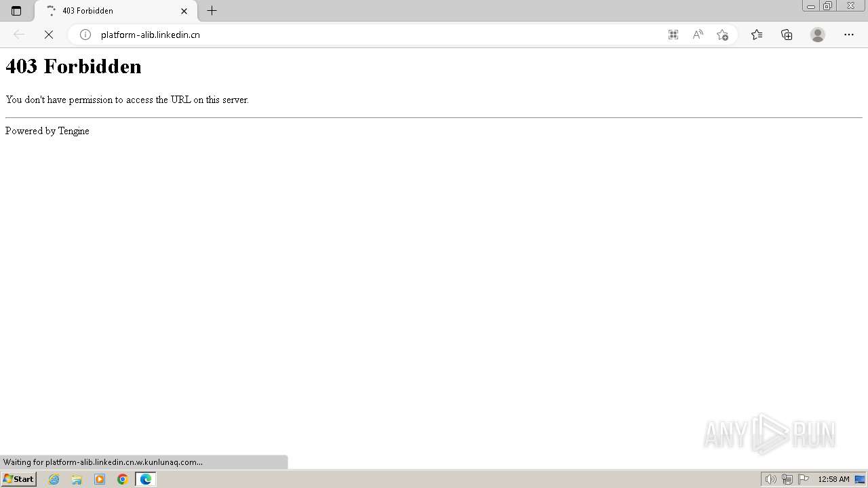Open the Collections panel
This screenshot has width=868, height=488.
[787, 35]
